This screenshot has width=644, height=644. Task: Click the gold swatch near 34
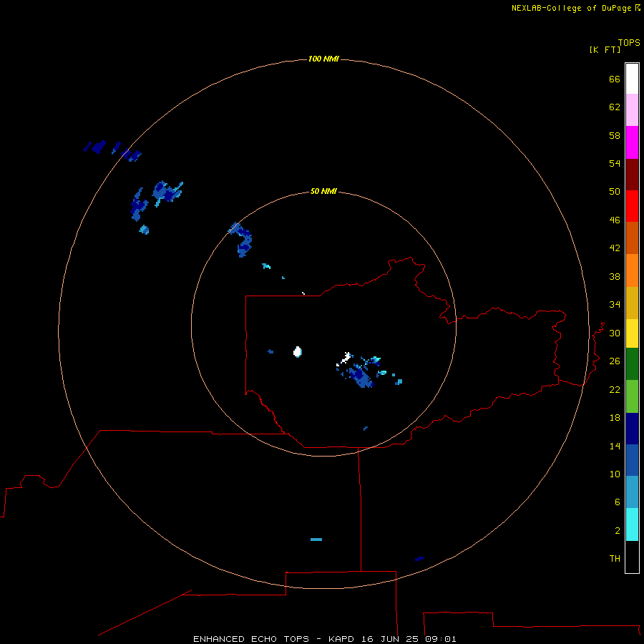632,303
